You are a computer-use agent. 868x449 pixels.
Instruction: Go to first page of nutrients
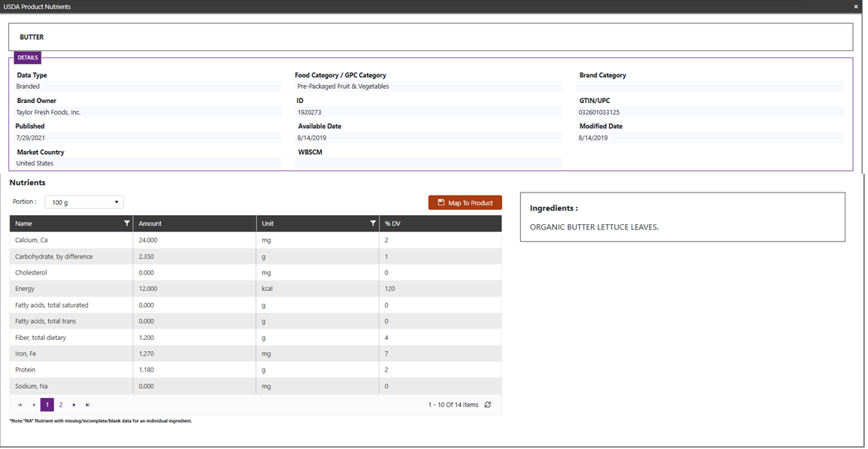tap(20, 405)
